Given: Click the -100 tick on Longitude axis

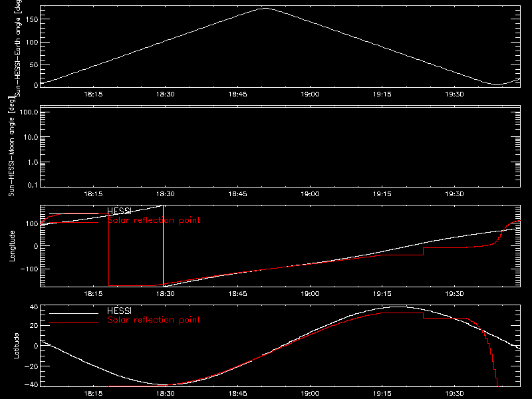Looking at the screenshot, I should tap(29, 269).
